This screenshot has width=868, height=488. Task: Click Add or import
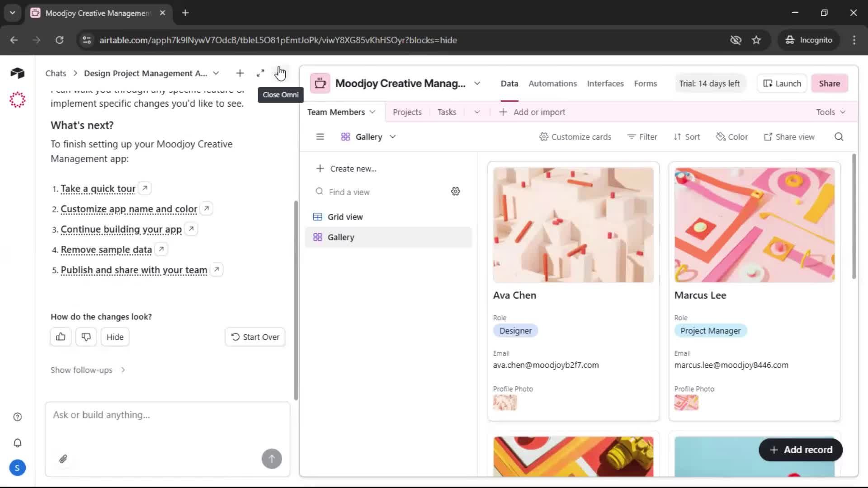(532, 112)
